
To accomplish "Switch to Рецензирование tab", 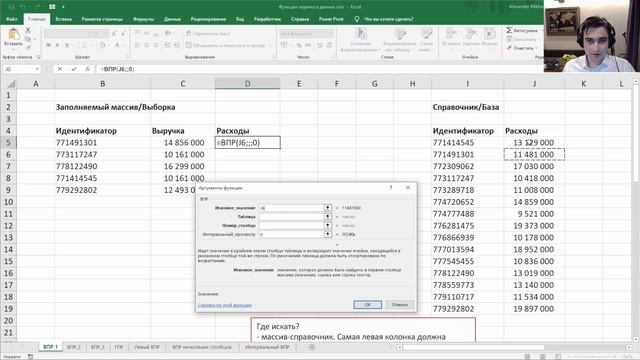I will pyautogui.click(x=208, y=19).
